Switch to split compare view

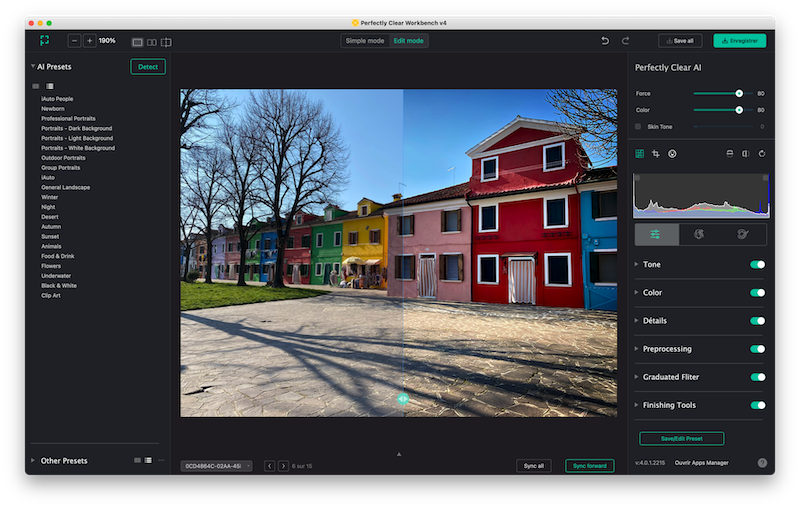click(x=166, y=42)
